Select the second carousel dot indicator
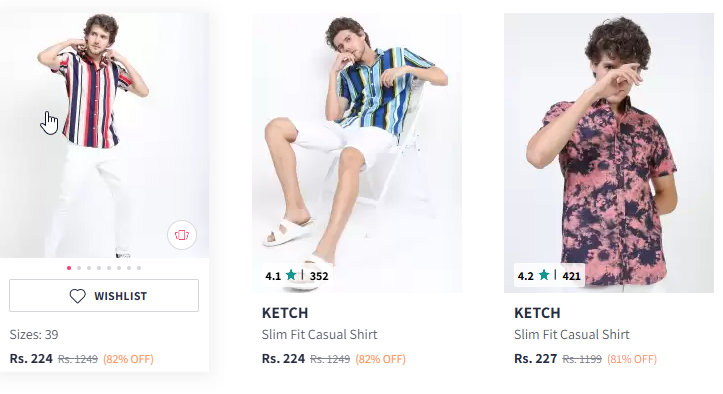Screen dimensions: 723x394 tap(79, 268)
